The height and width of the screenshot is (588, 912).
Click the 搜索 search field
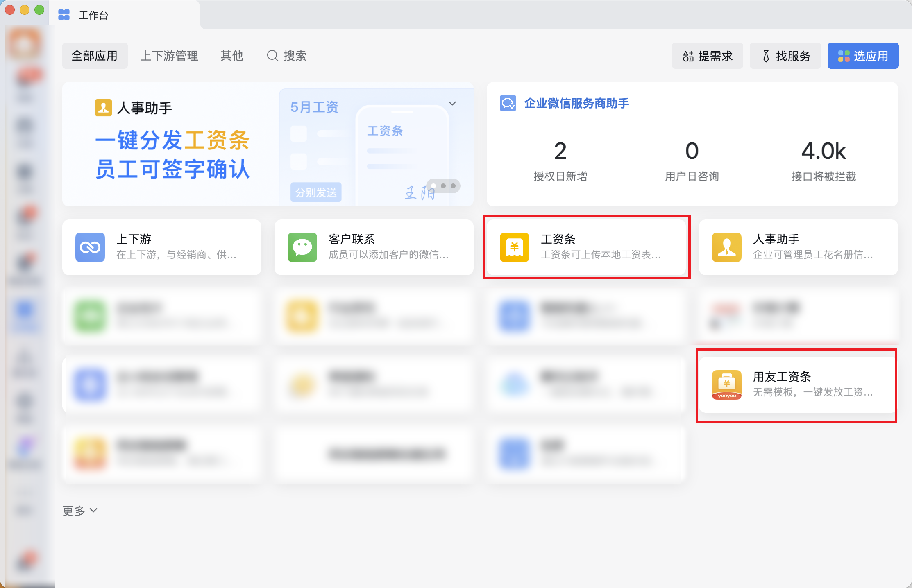[287, 56]
